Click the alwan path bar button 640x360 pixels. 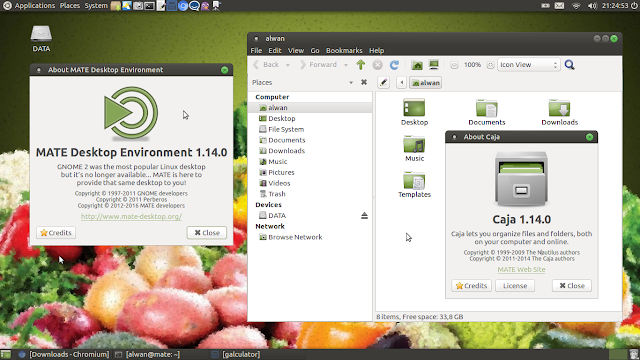click(426, 82)
